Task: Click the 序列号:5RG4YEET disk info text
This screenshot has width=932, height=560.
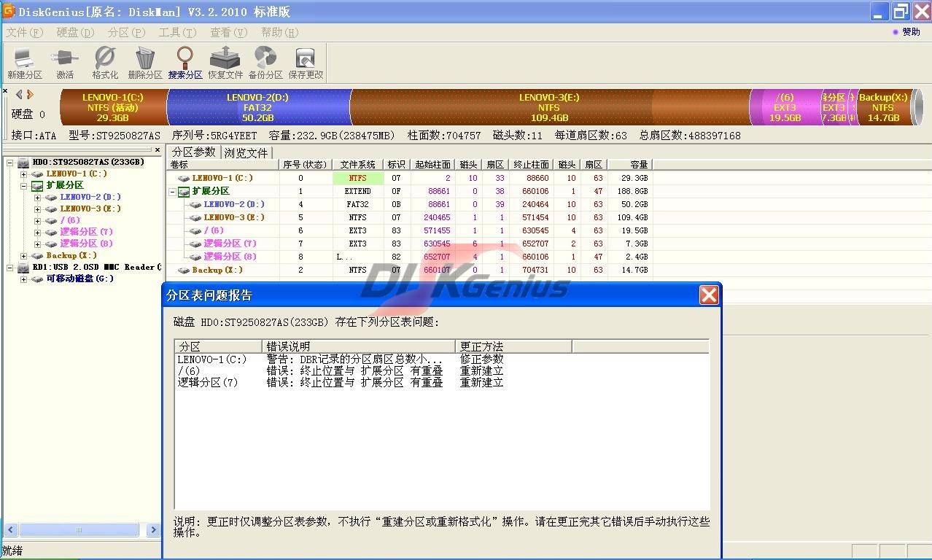Action: tap(214, 136)
